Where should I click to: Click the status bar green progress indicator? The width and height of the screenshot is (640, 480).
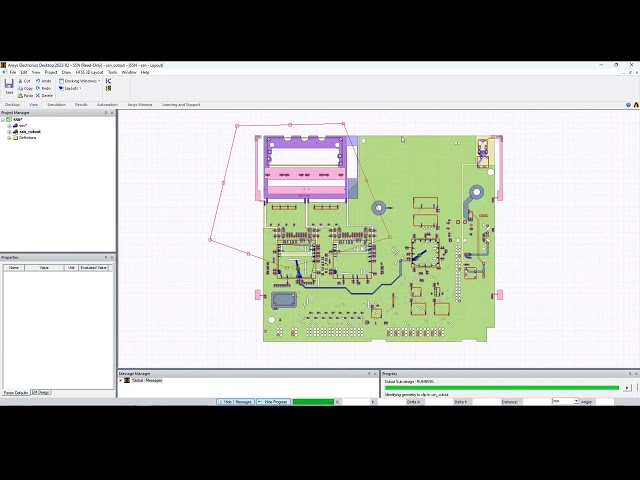tap(313, 402)
